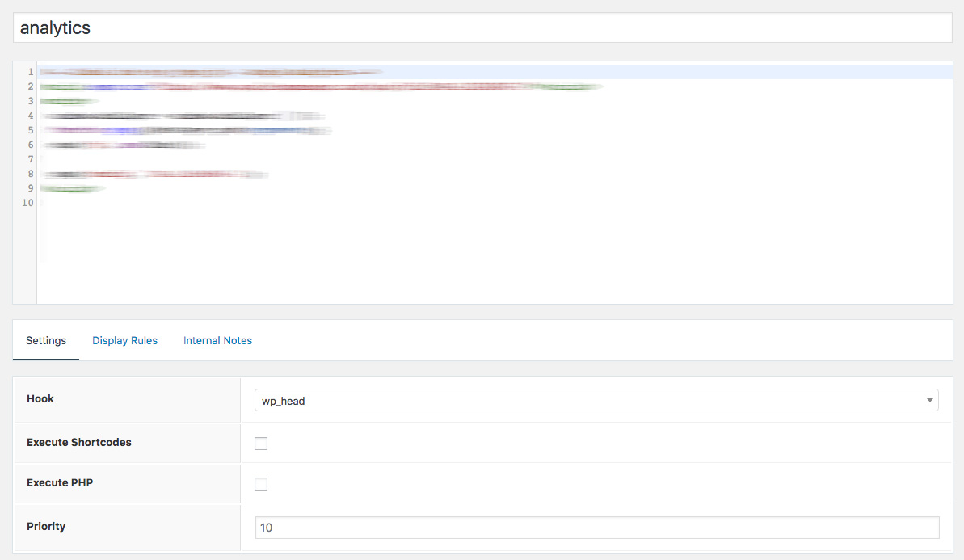Viewport: 964px width, 560px height.
Task: Focus the Priority input field
Action: click(x=597, y=528)
